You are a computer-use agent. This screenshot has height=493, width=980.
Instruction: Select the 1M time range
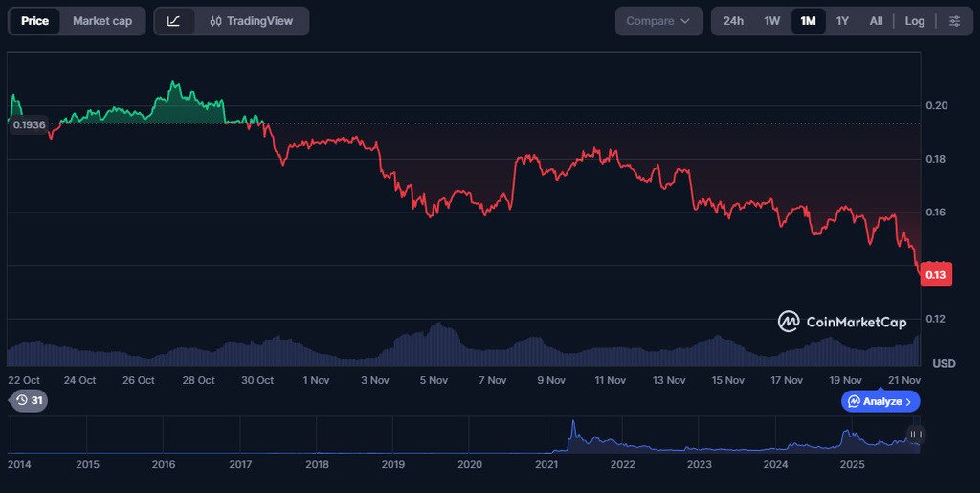(808, 21)
